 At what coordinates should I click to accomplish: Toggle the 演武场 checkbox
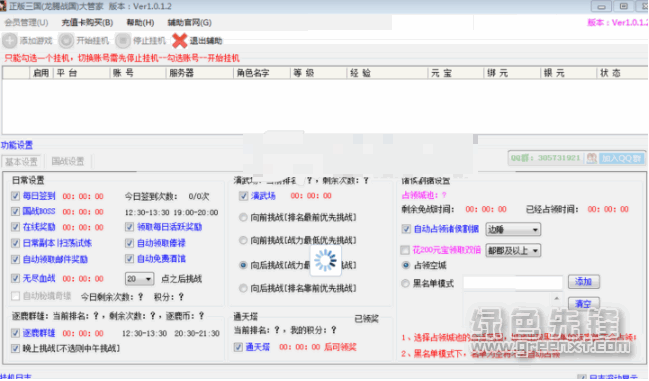[243, 196]
